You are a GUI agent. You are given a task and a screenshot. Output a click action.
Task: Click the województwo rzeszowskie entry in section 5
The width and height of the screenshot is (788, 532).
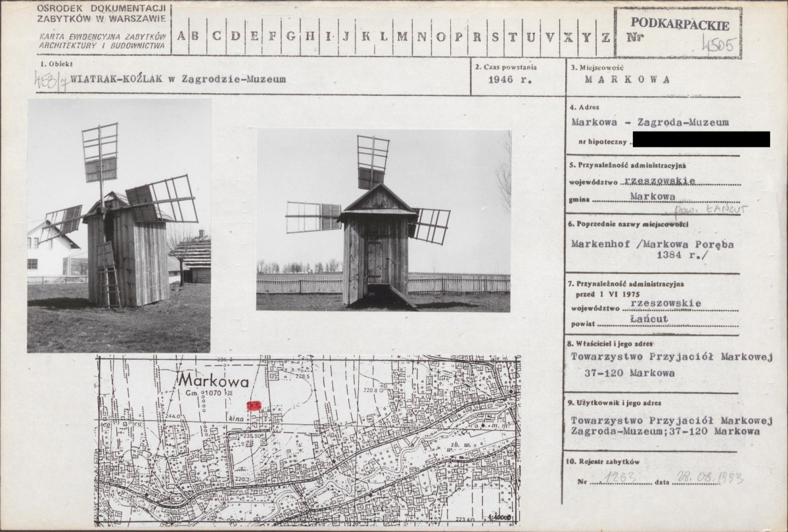click(x=659, y=181)
